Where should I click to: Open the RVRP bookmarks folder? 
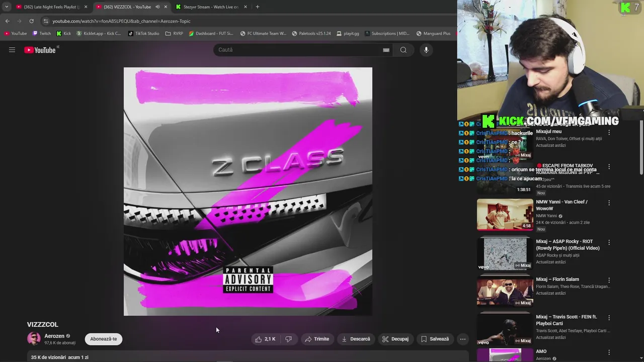pos(174,34)
